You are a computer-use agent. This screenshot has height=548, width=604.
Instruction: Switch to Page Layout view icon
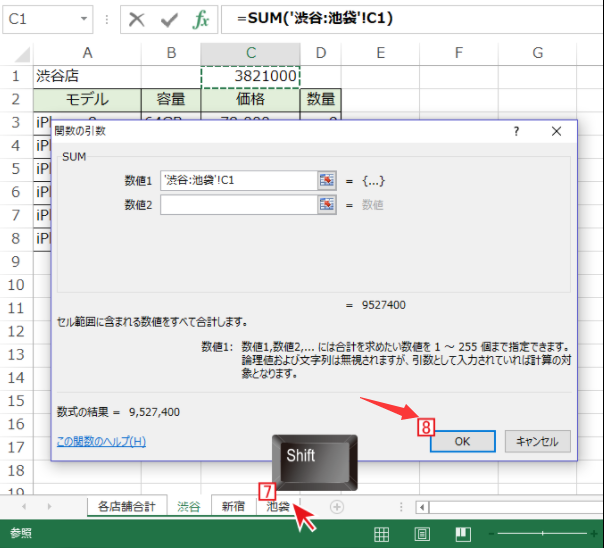(422, 534)
